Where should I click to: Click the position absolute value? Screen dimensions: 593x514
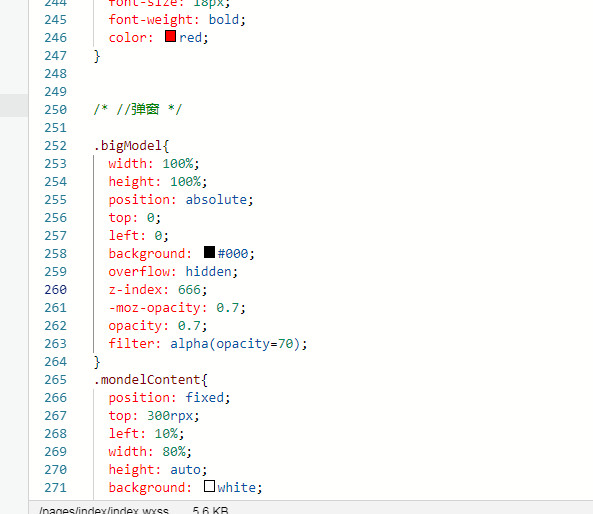(216, 200)
